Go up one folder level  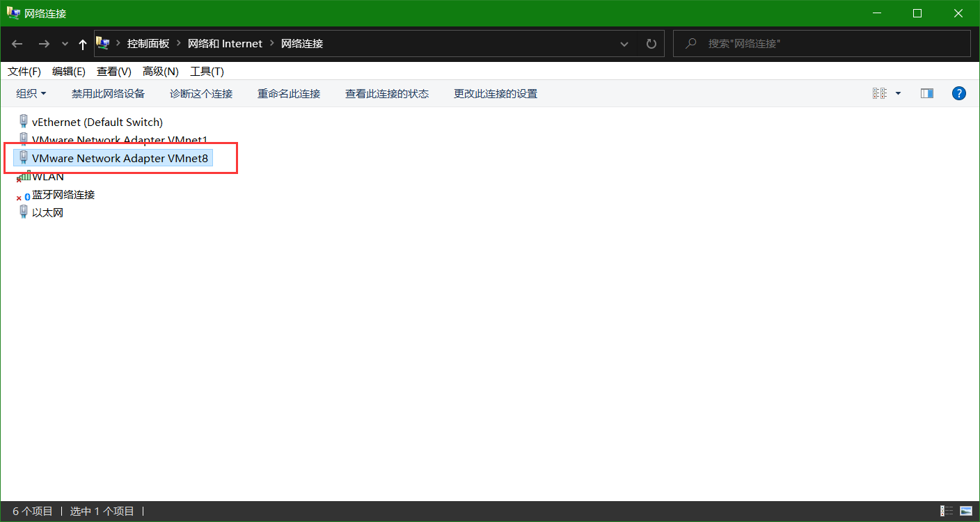[83, 44]
